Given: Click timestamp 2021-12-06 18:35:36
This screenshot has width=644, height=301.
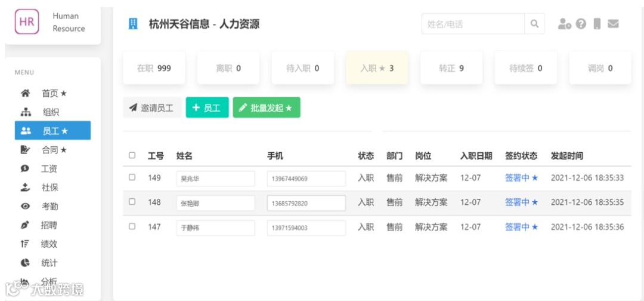Looking at the screenshot, I should (x=587, y=227).
